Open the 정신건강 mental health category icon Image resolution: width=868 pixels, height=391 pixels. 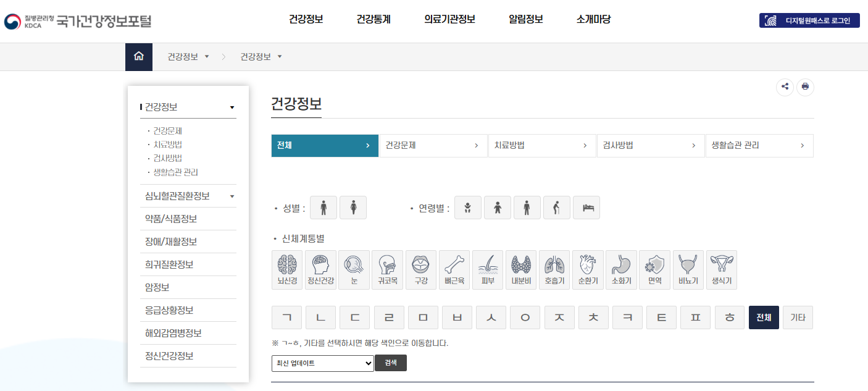[320, 270]
